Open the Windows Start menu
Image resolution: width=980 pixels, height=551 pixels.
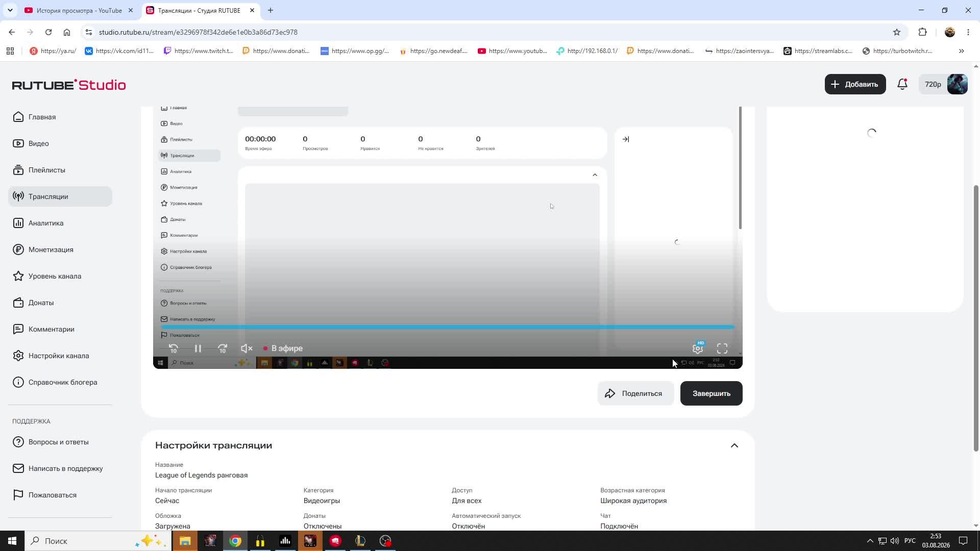[x=12, y=541]
